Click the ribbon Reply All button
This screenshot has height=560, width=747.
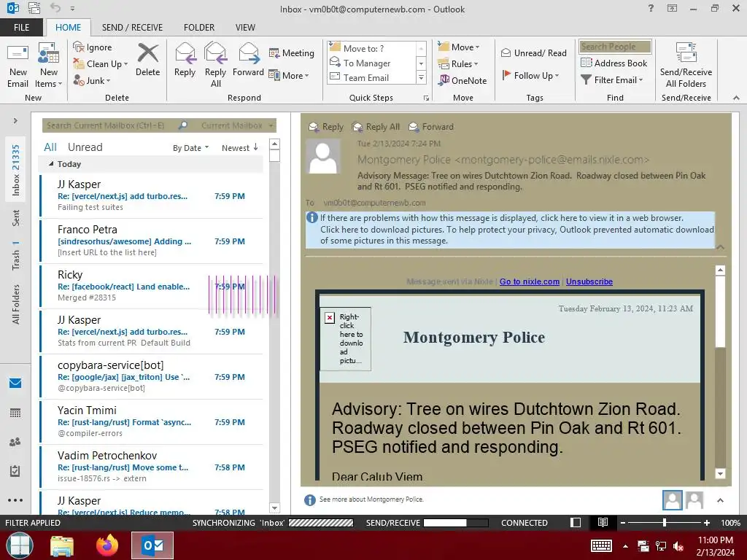pyautogui.click(x=215, y=66)
